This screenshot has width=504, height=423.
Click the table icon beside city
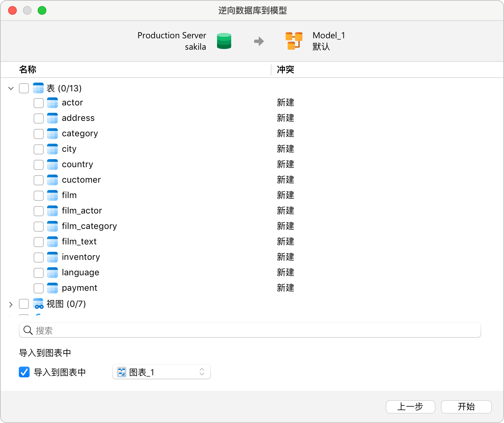tap(52, 149)
